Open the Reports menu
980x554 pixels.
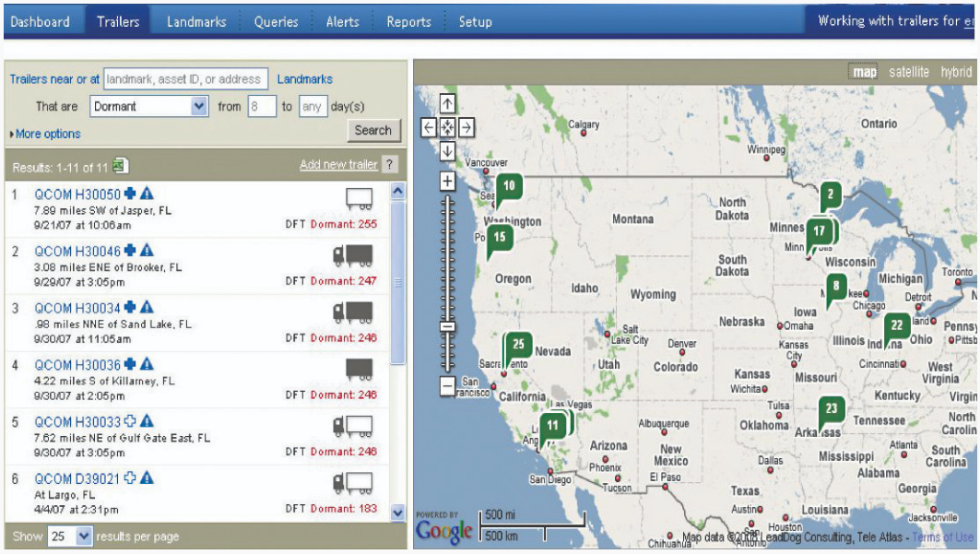click(x=408, y=21)
